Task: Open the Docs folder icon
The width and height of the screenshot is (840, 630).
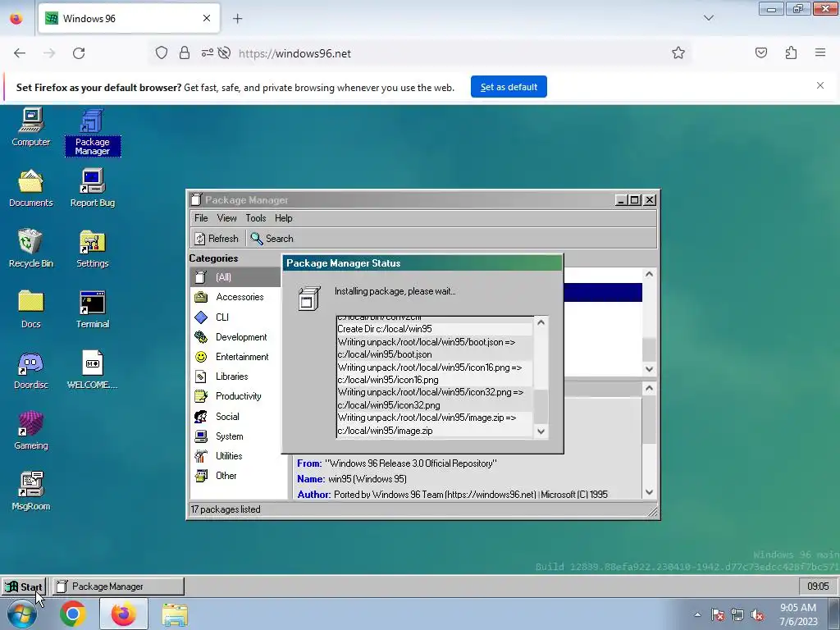Action: 31,309
